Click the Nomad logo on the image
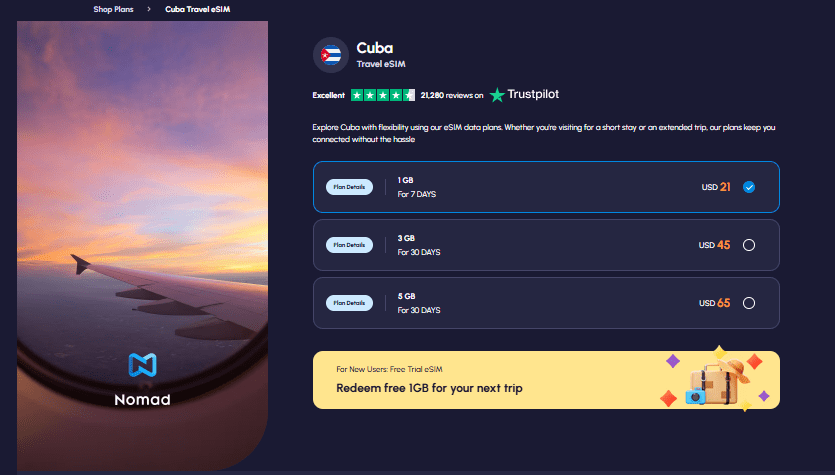 tap(140, 379)
